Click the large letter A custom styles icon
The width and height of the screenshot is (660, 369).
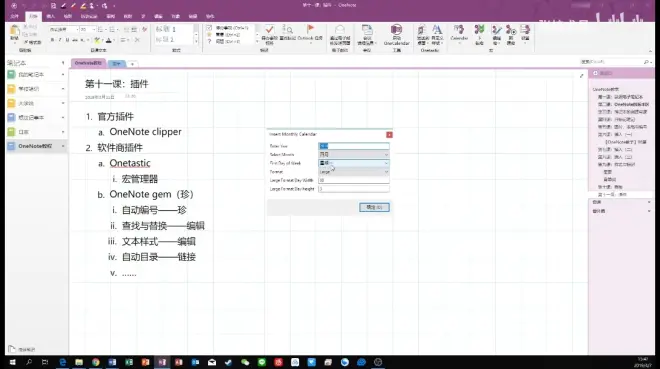(437, 29)
